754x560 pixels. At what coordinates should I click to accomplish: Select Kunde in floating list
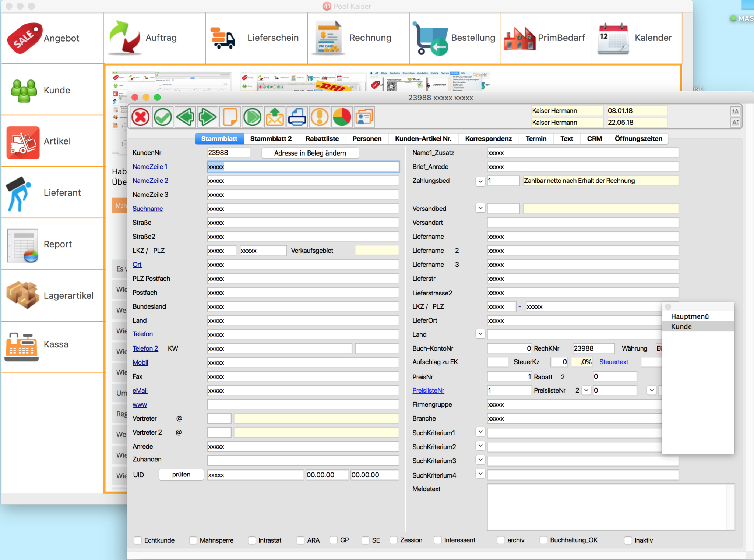[x=698, y=326]
